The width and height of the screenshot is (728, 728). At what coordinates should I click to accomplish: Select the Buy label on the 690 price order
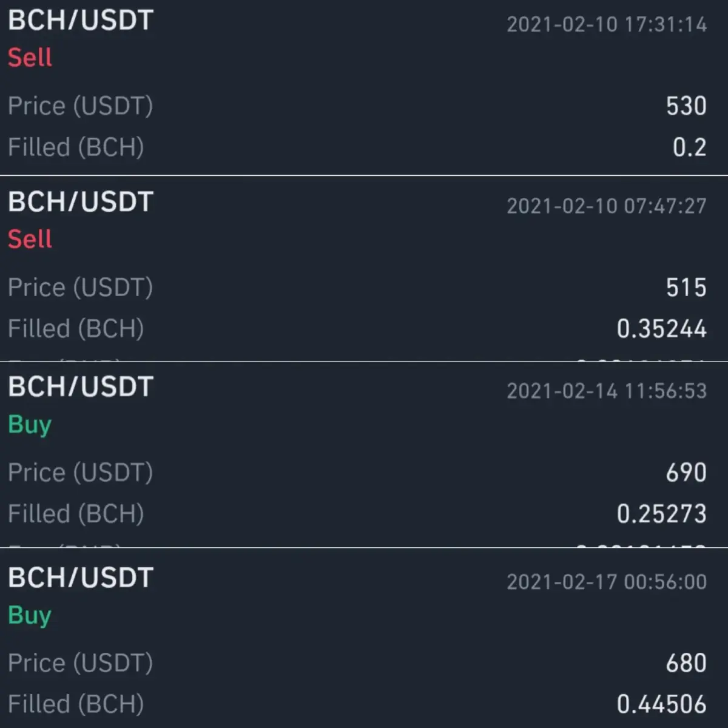pos(30,425)
